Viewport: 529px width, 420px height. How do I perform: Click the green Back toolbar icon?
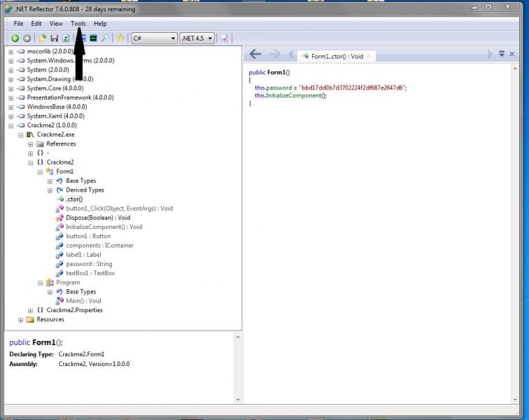pos(15,38)
